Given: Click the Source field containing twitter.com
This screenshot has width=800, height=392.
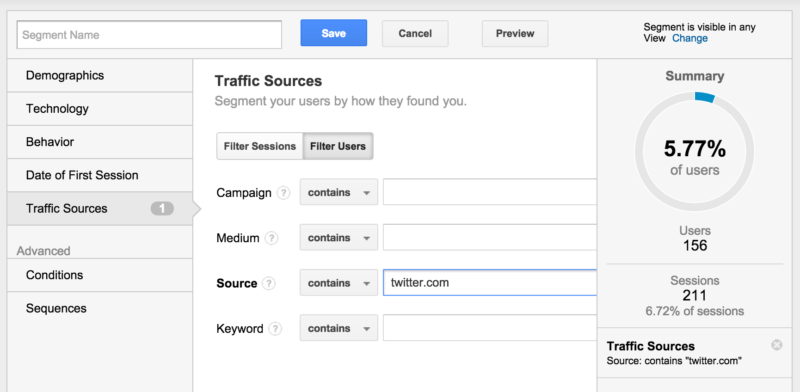Looking at the screenshot, I should click(x=490, y=283).
